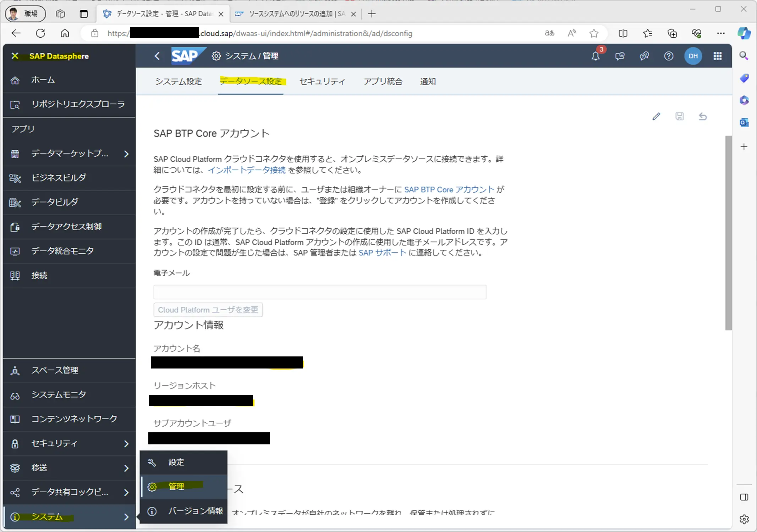The height and width of the screenshot is (532, 757).
Task: Switch to セキュリティ tab
Action: [322, 82]
